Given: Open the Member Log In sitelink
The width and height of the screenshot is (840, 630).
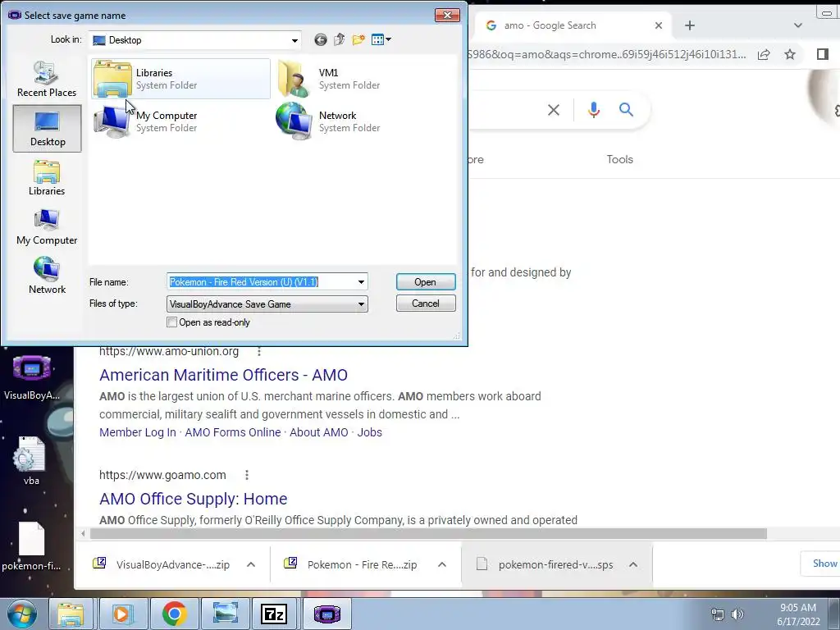Looking at the screenshot, I should [138, 432].
